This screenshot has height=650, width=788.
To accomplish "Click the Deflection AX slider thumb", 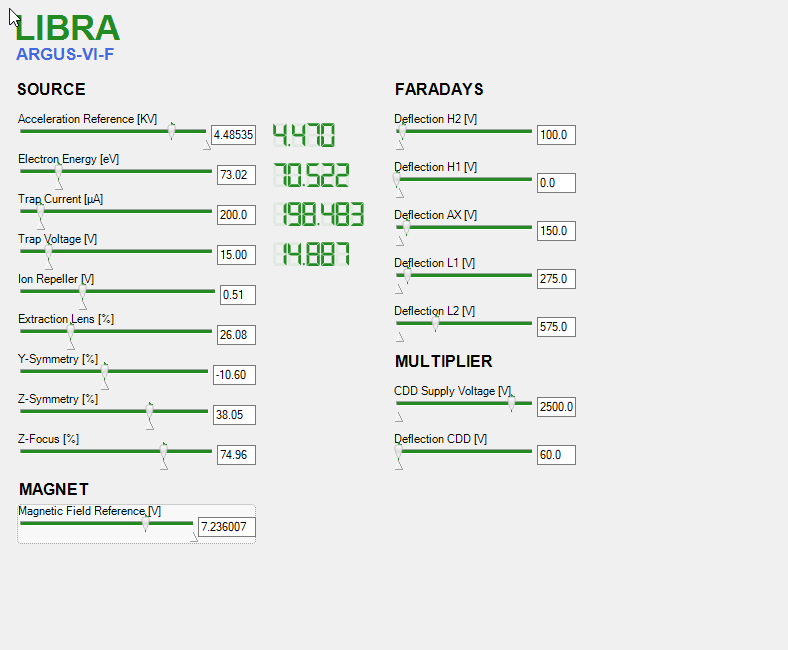I will [406, 228].
